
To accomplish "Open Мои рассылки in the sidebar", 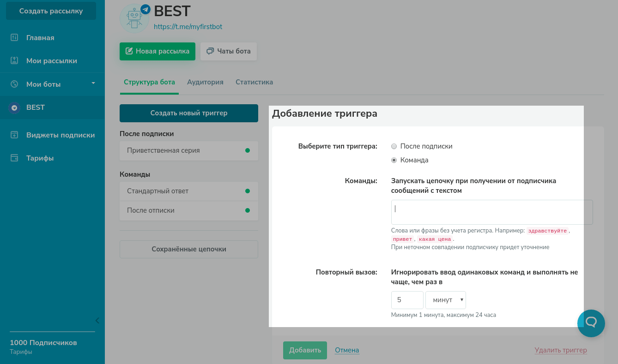I will pos(52,61).
